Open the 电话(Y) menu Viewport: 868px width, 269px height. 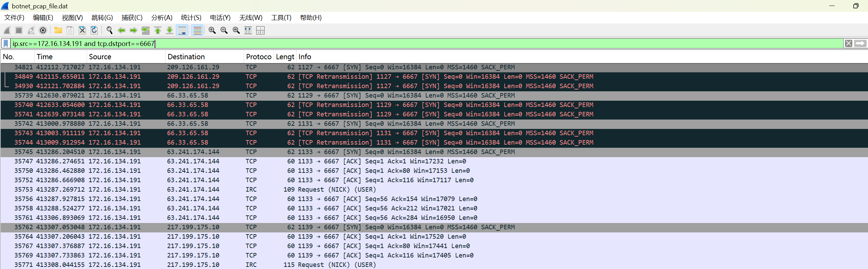click(220, 18)
